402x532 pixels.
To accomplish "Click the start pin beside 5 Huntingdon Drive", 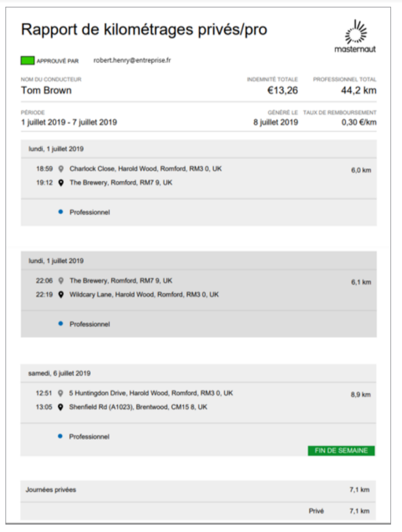I will (x=61, y=393).
